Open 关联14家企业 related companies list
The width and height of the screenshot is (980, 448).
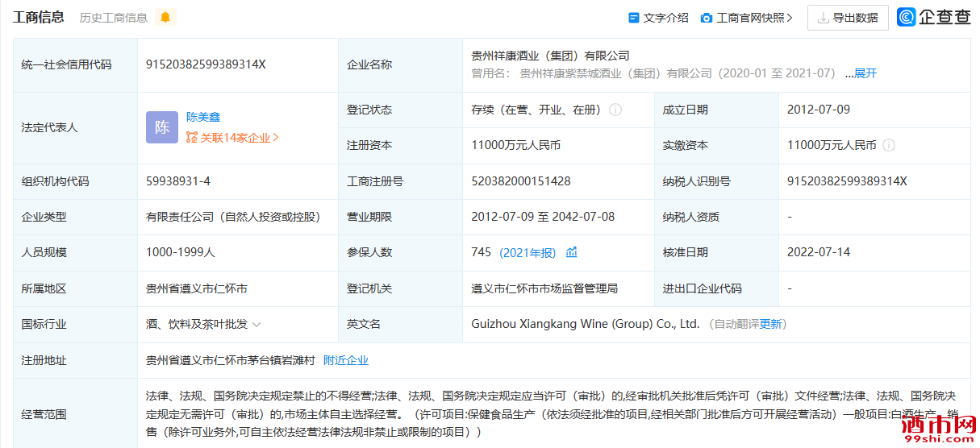pyautogui.click(x=233, y=138)
